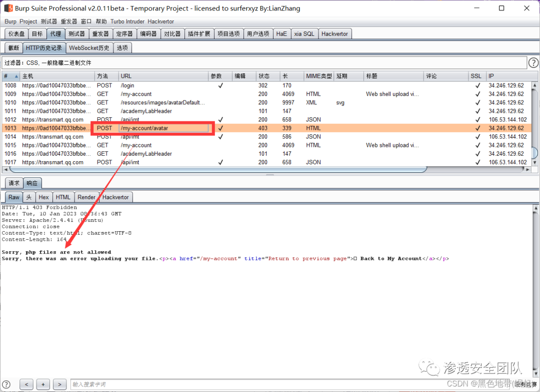This screenshot has height=392, width=540.
Task: Switch to the 定序器 tab
Action: point(124,33)
